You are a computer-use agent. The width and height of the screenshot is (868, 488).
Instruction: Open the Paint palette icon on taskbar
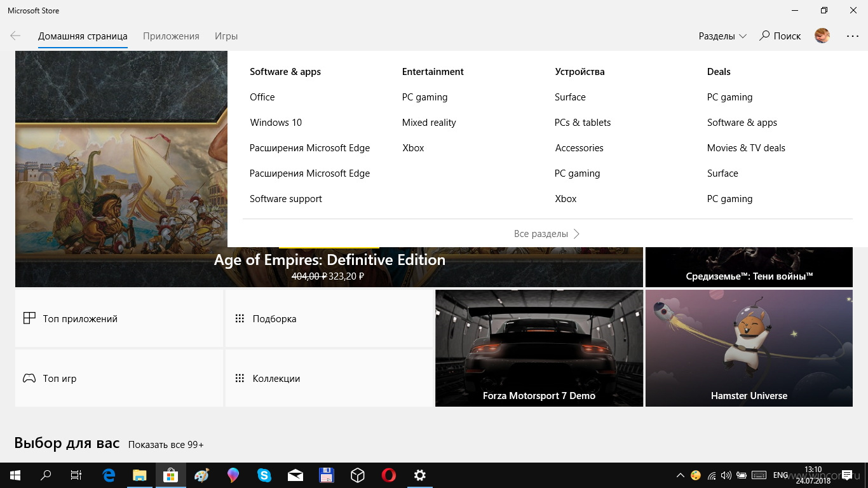point(201,475)
